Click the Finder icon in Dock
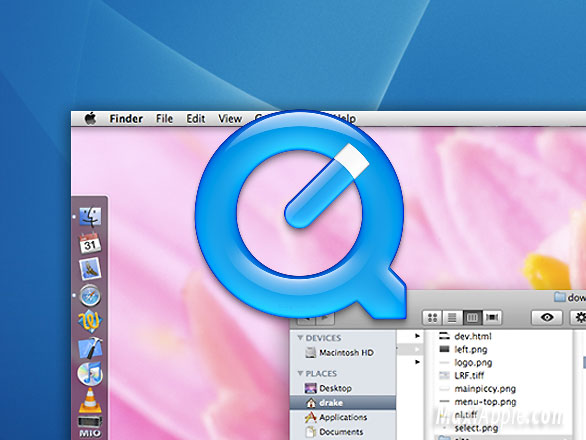Image resolution: width=586 pixels, height=440 pixels. (90, 217)
